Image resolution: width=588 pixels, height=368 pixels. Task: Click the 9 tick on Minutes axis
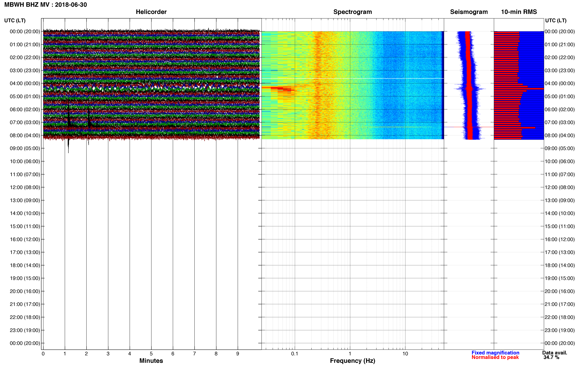(238, 354)
